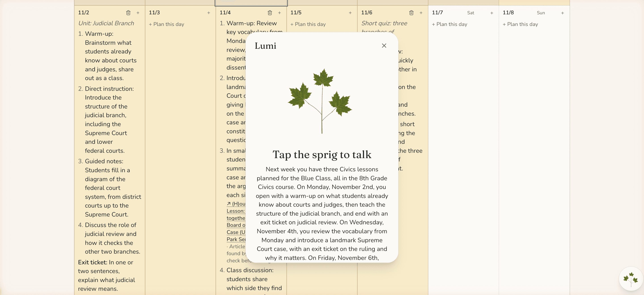Screen dimensions: 644x295
Task: Click 'Tap the sprig to talk' heading
Action: click(322, 155)
